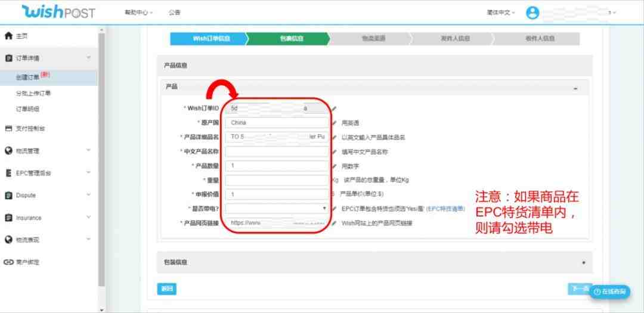Click the EPC management sidebar icon

[x=8, y=173]
